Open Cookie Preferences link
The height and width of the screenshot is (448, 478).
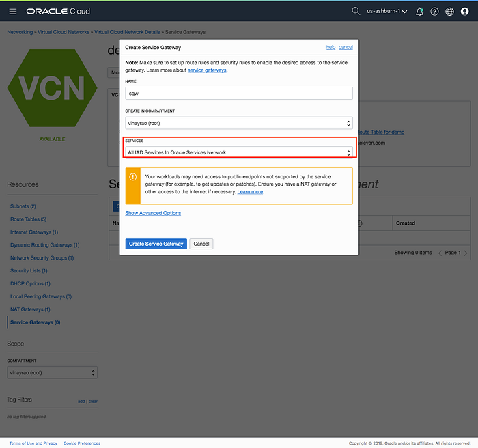click(82, 443)
